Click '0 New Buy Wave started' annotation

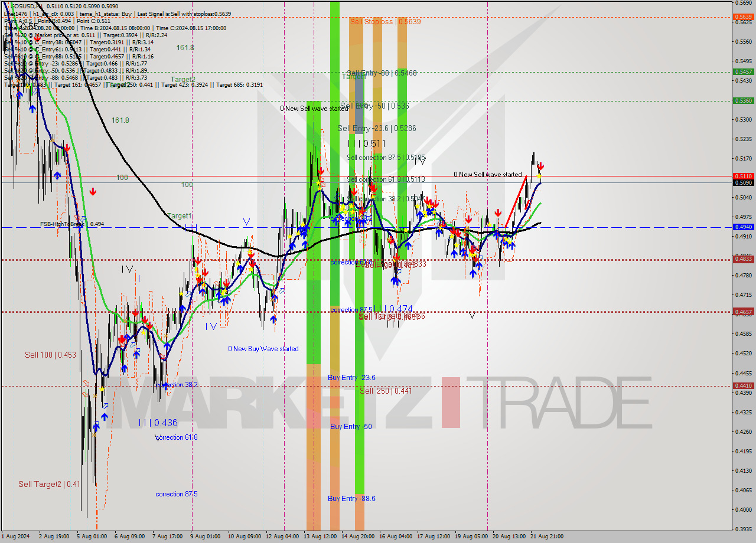click(x=263, y=349)
